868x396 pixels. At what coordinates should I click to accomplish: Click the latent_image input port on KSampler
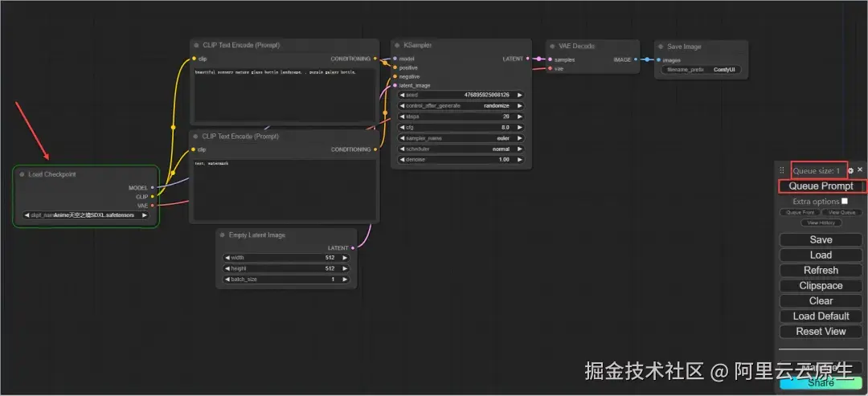(395, 85)
